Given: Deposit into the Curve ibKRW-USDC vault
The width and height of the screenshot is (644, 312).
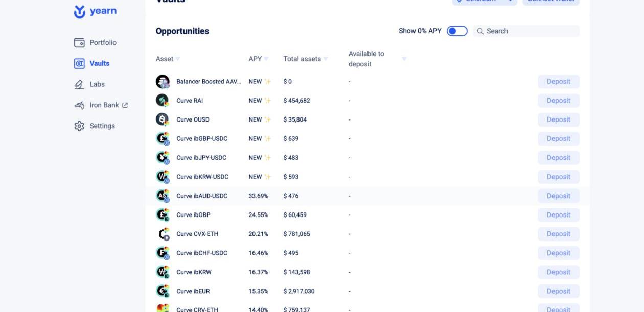Looking at the screenshot, I should click(x=559, y=177).
